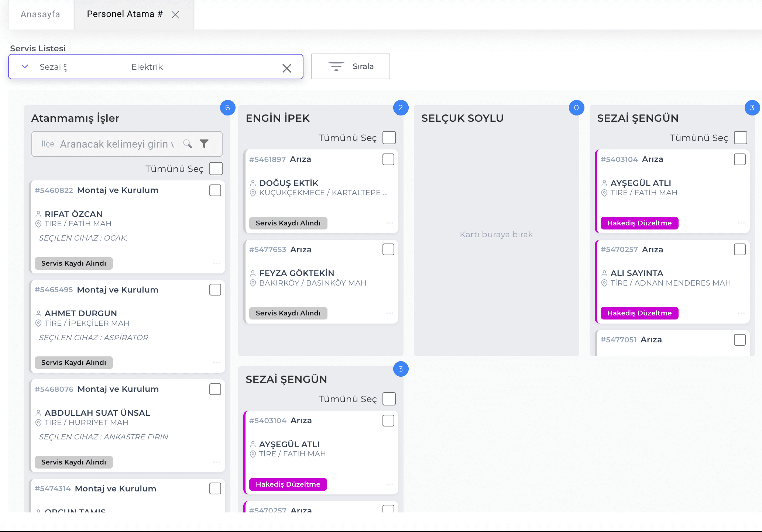
Task: Click job number #5477653
Action: (268, 249)
